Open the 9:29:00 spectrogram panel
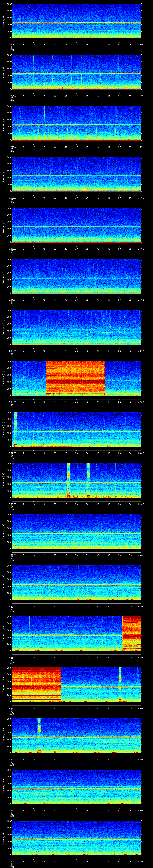This screenshot has width=153, height=868. [x=77, y=21]
